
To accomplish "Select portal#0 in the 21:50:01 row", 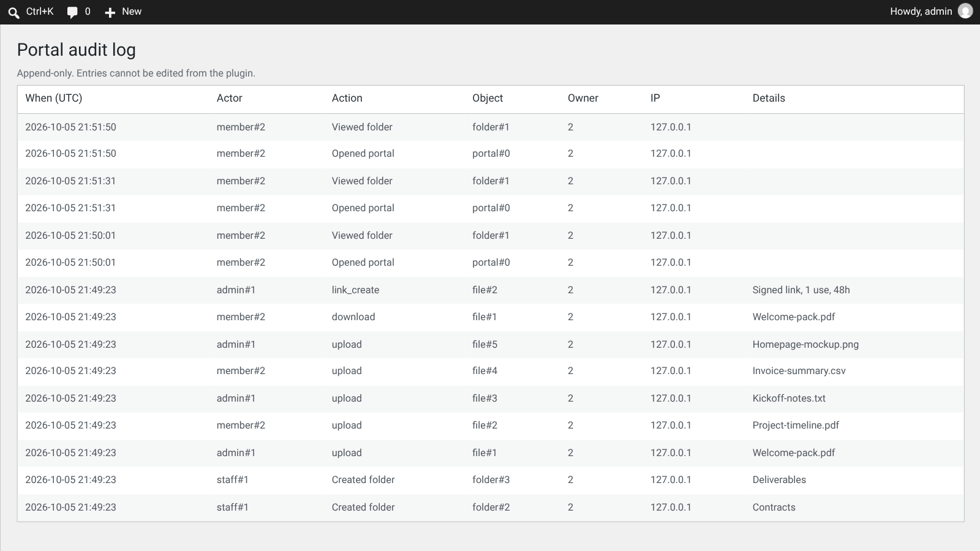I will coord(491,262).
